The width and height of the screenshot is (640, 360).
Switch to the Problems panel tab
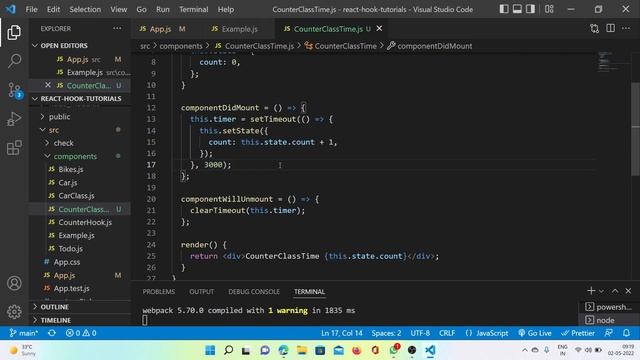[159, 291]
